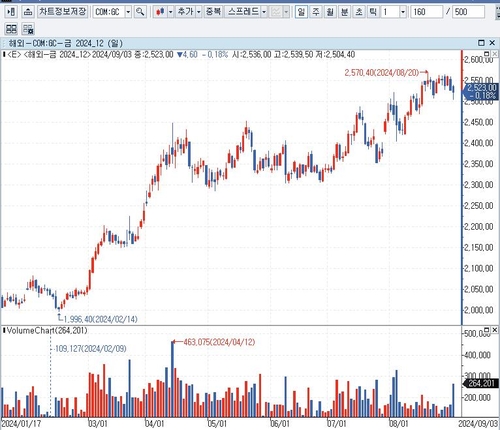Image resolution: width=500 pixels, height=430 pixels.
Task: Click the small restore icon in volume pane
Action: tap(487, 330)
